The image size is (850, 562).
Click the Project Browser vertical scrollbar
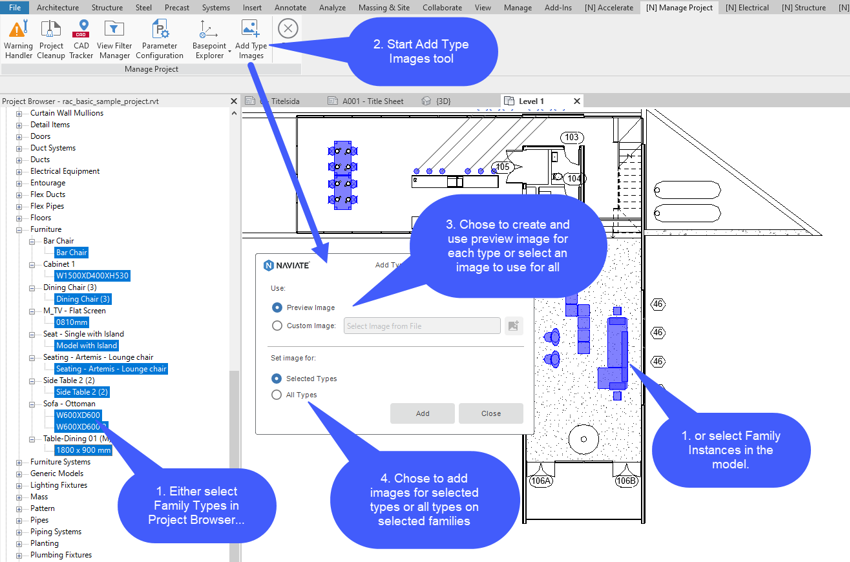pyautogui.click(x=234, y=466)
